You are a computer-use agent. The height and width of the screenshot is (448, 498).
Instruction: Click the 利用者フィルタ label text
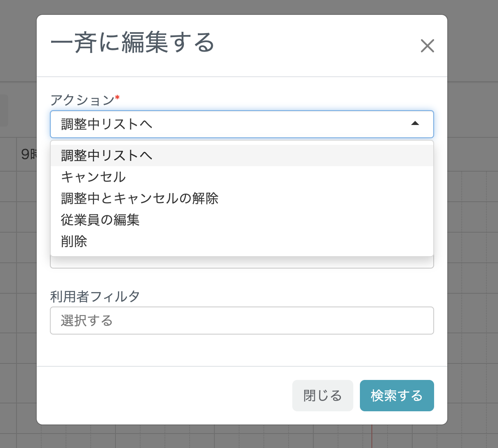point(95,296)
